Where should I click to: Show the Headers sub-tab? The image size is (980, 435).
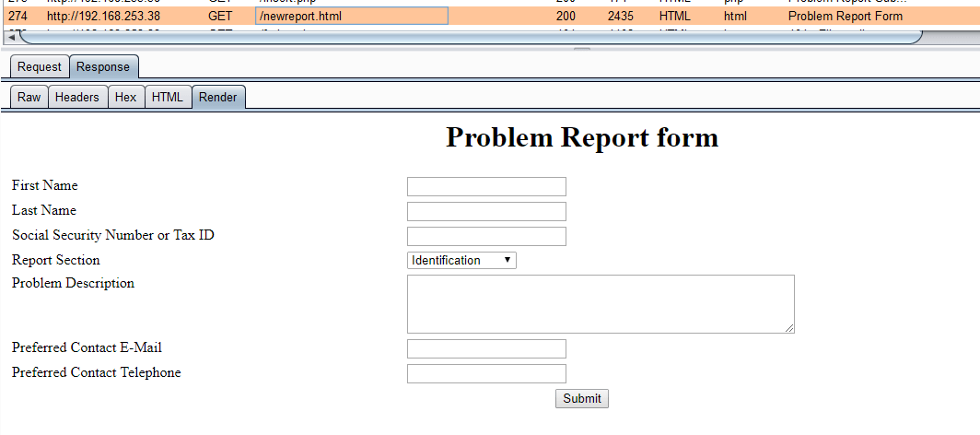[76, 97]
